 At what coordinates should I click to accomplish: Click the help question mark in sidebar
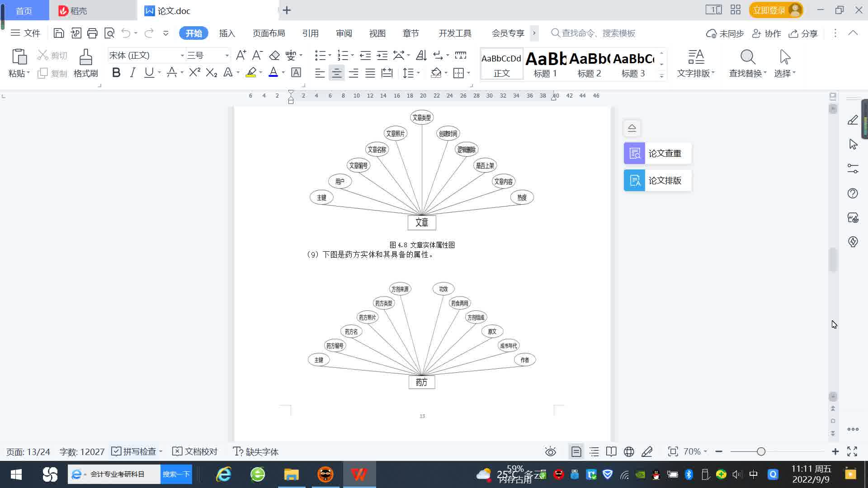pos(853,193)
